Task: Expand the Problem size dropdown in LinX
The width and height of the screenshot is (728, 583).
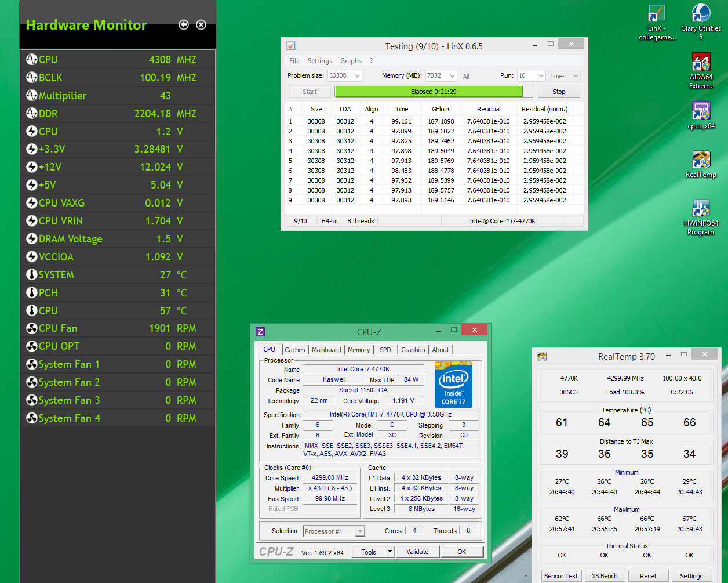Action: [357, 76]
